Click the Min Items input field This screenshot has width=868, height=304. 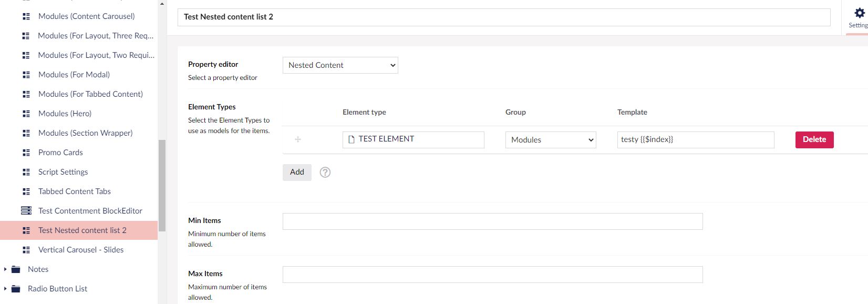click(492, 221)
